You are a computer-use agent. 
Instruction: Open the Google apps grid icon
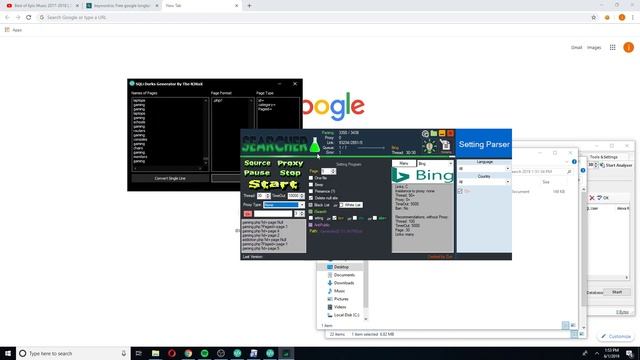click(x=613, y=47)
